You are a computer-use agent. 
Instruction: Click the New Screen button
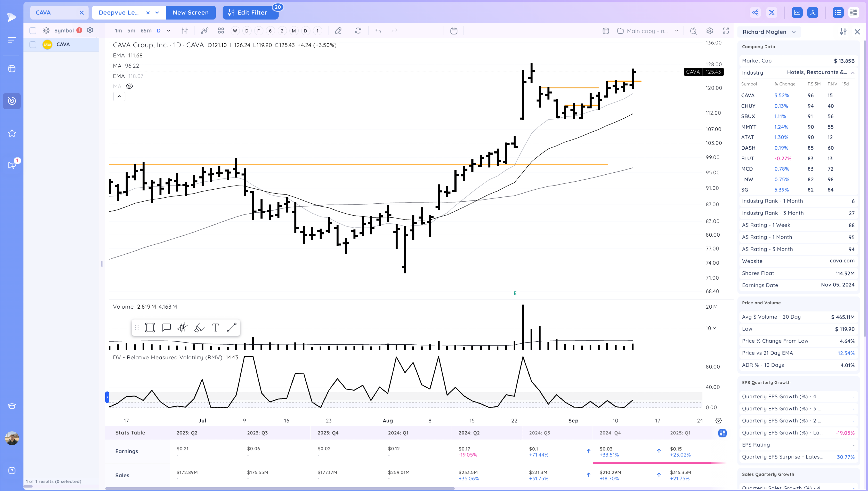pos(191,13)
